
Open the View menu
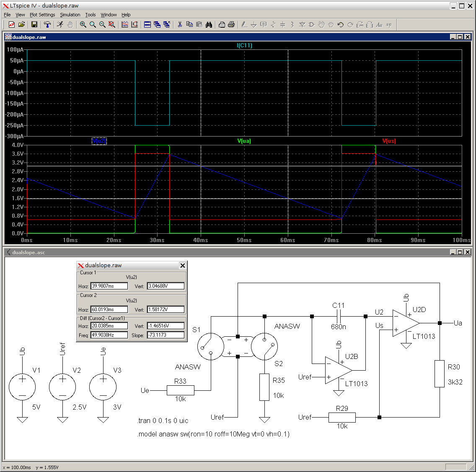(20, 15)
